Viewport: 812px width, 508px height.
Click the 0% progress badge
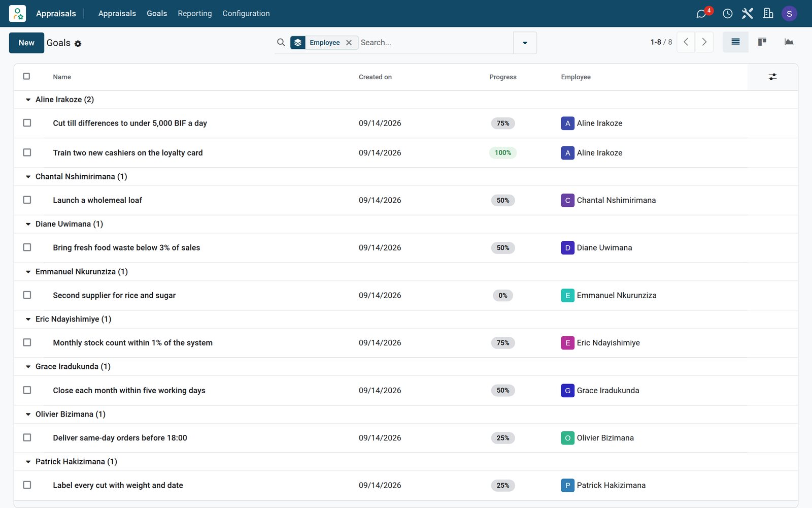503,296
